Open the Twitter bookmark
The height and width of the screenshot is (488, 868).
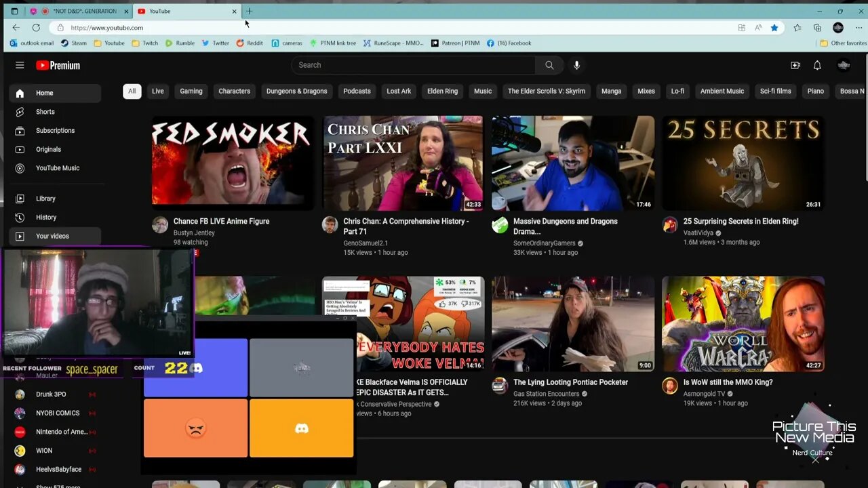pyautogui.click(x=215, y=43)
